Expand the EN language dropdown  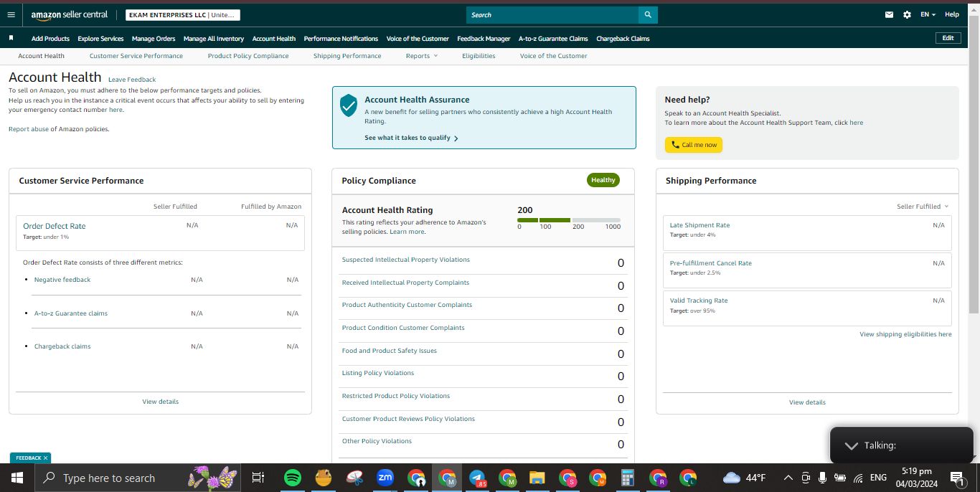[928, 14]
